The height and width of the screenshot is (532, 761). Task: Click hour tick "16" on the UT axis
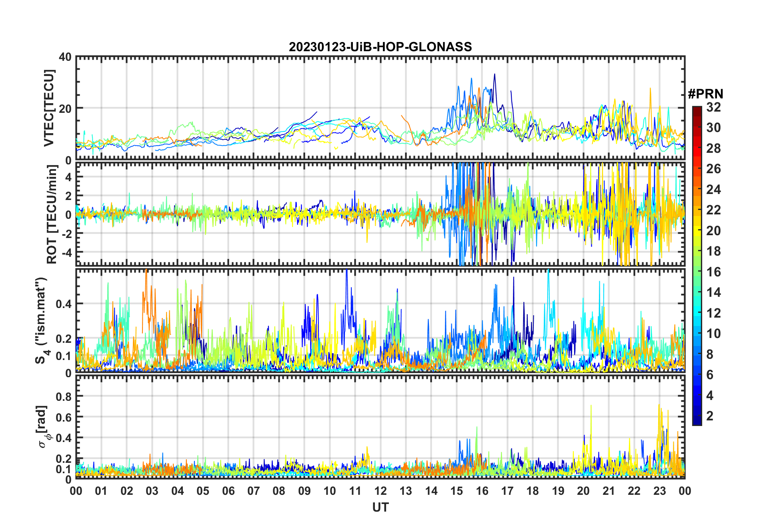click(x=482, y=491)
